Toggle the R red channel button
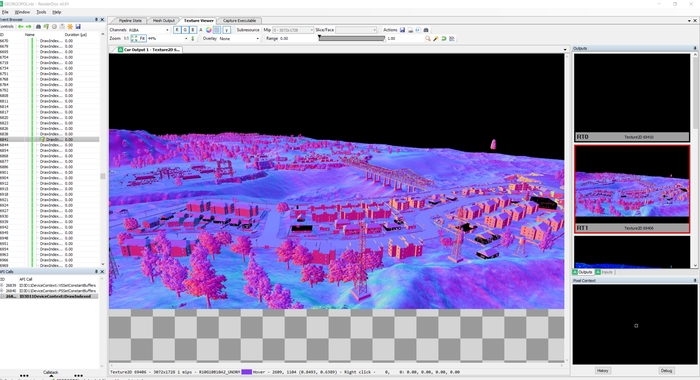Screen dimensions: 700x380 coord(177,30)
